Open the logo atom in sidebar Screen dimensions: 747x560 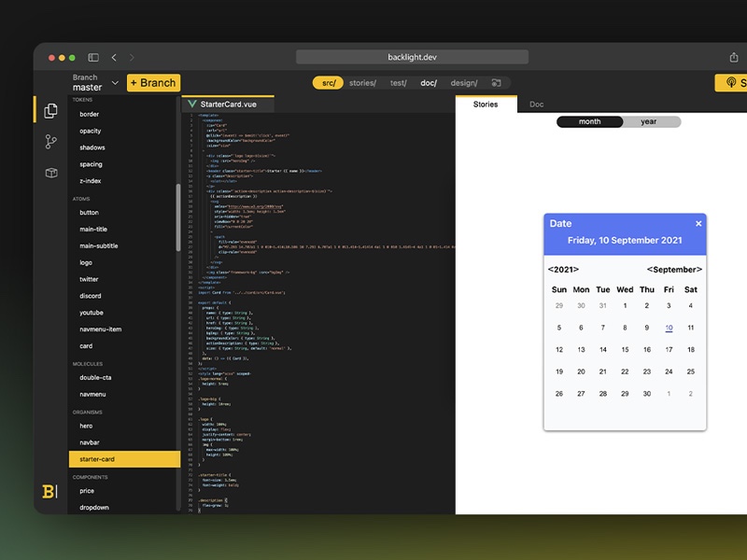(86, 262)
